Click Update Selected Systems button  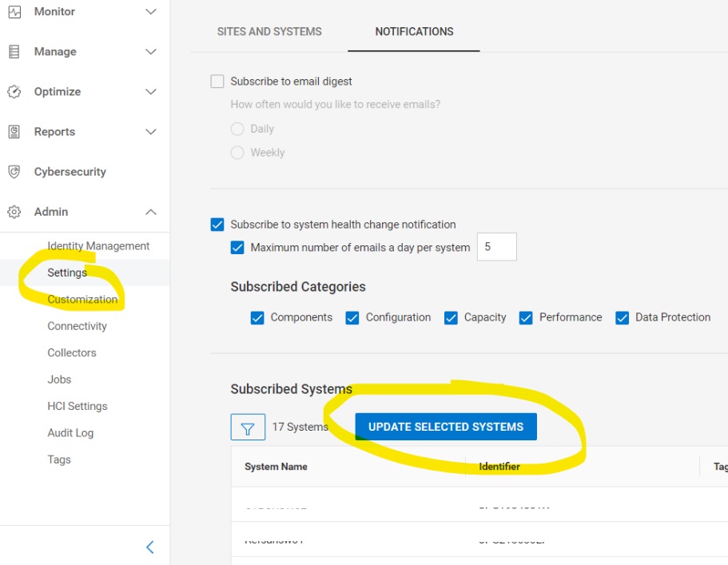tap(446, 427)
